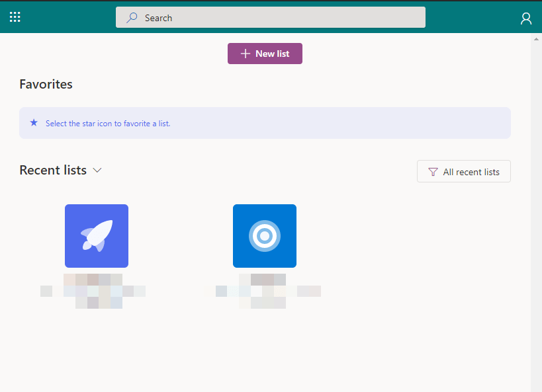Viewport: 542px width, 392px height.
Task: Open the account profile icon
Action: (x=526, y=19)
